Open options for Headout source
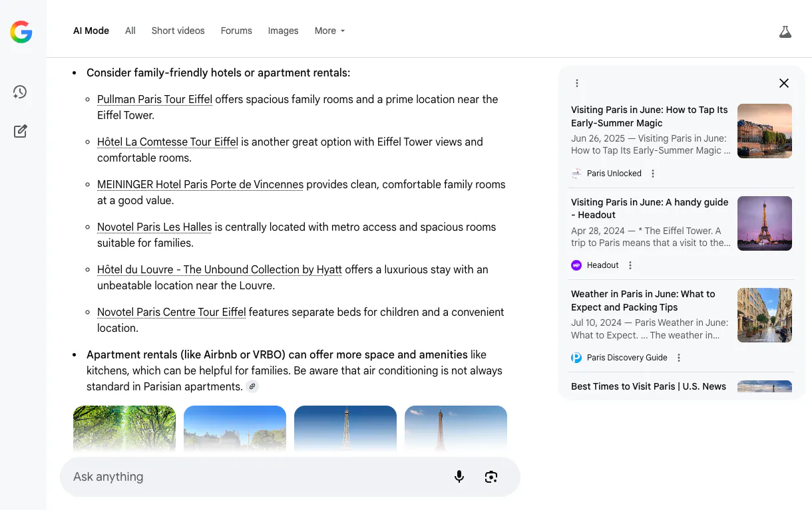The height and width of the screenshot is (510, 812). pos(630,265)
